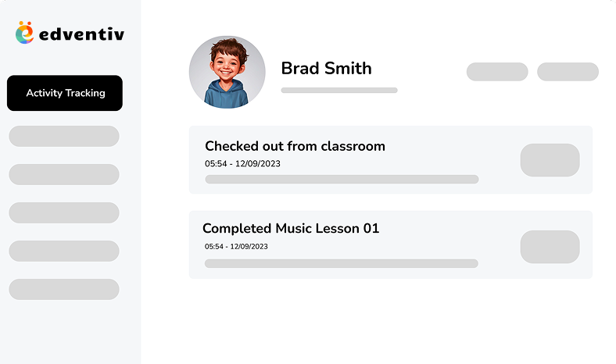This screenshot has width=616, height=364.
Task: Click the first placeholder sidebar item below Activity Tracking
Action: point(64,136)
